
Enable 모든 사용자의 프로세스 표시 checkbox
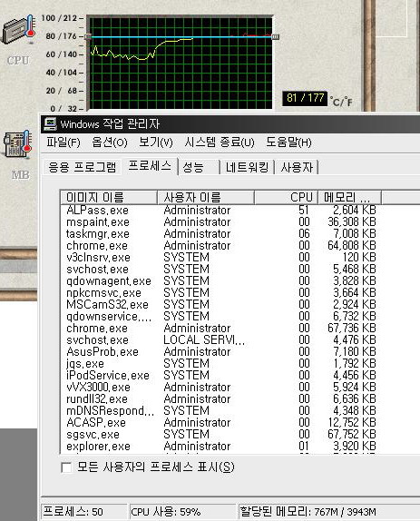[66, 467]
